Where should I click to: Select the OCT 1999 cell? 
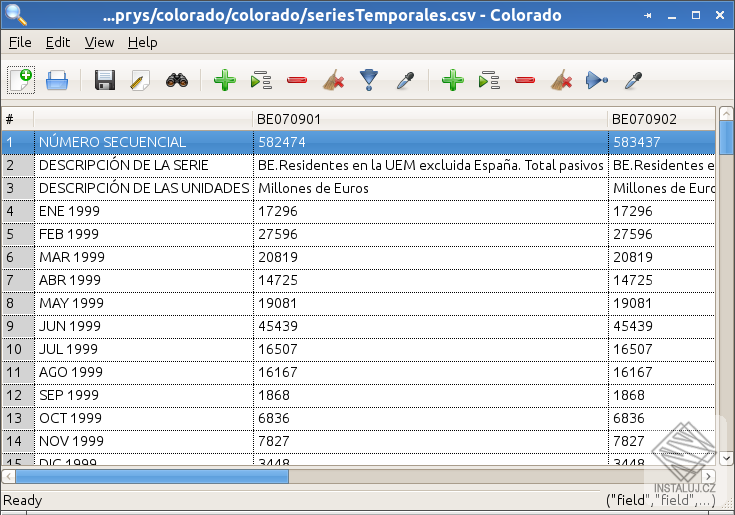tap(144, 418)
